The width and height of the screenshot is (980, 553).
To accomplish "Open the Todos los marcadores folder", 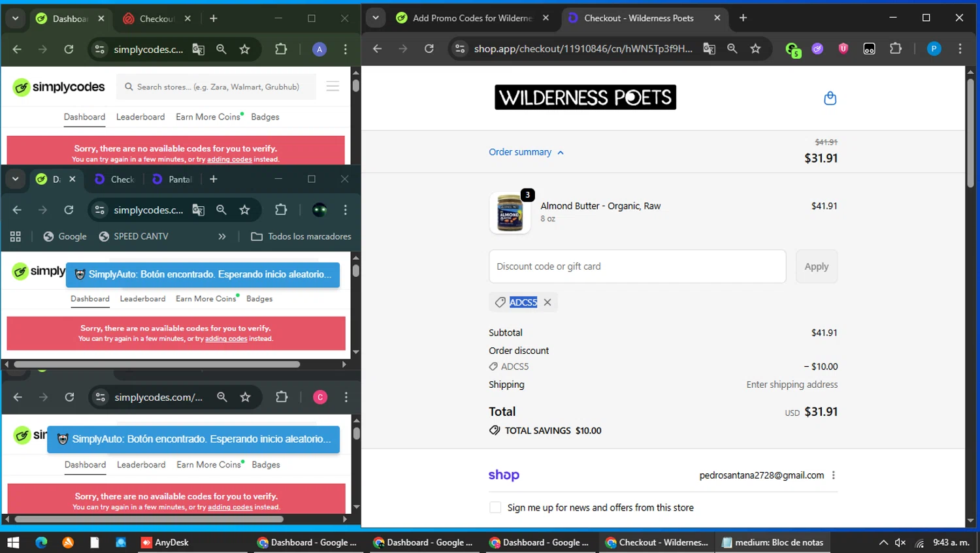I will pos(301,236).
